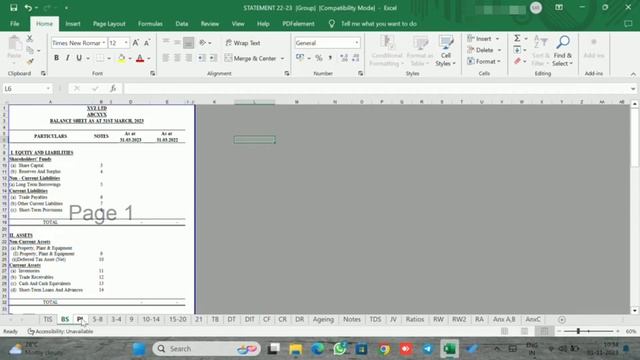Screen dimensions: 640x360
Task: Open the font size dropdown
Action: pyautogui.click(x=126, y=43)
